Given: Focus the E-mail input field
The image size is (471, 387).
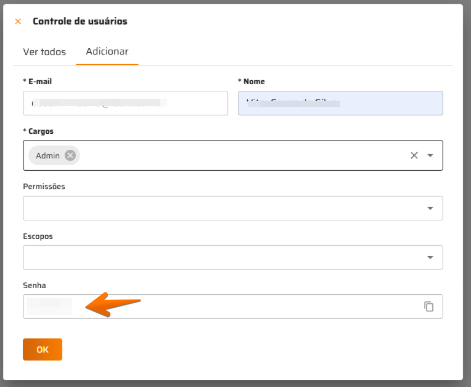Looking at the screenshot, I should tap(125, 103).
